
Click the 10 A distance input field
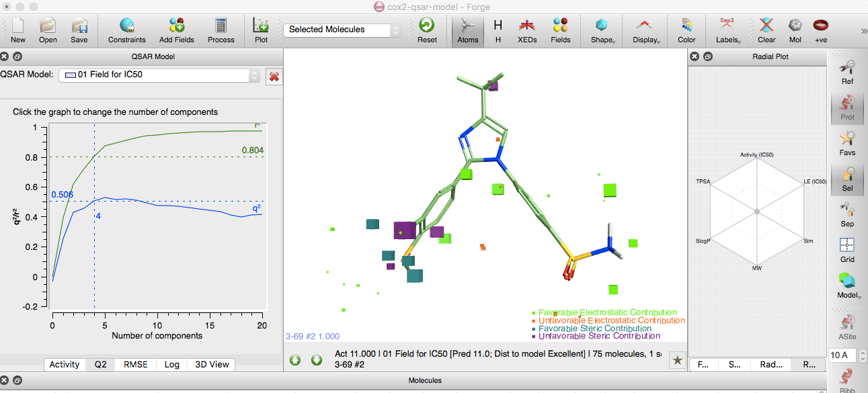point(842,355)
